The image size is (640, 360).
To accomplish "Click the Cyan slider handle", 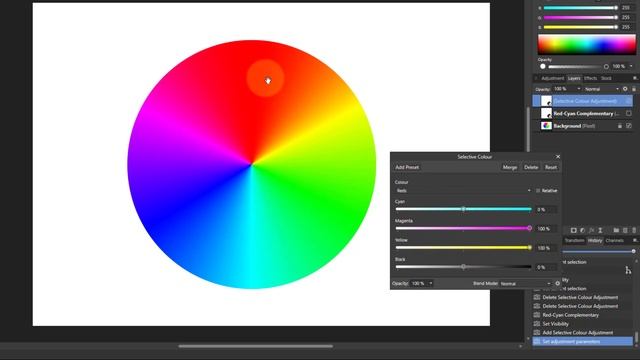I will point(463,209).
